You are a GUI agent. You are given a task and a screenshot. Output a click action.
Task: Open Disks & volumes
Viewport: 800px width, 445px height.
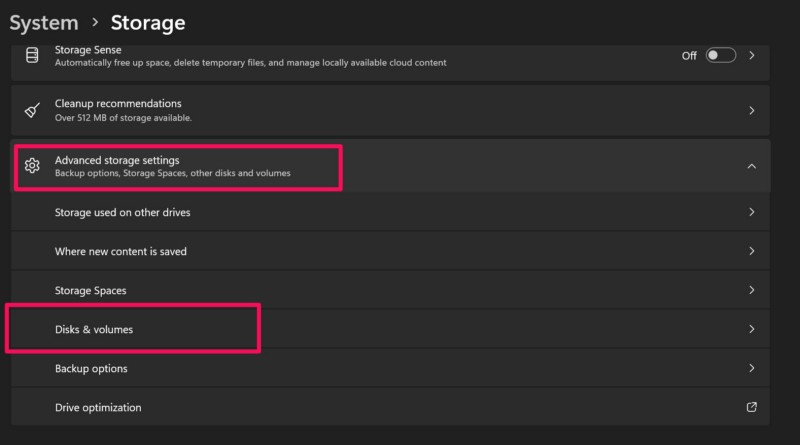(x=94, y=329)
